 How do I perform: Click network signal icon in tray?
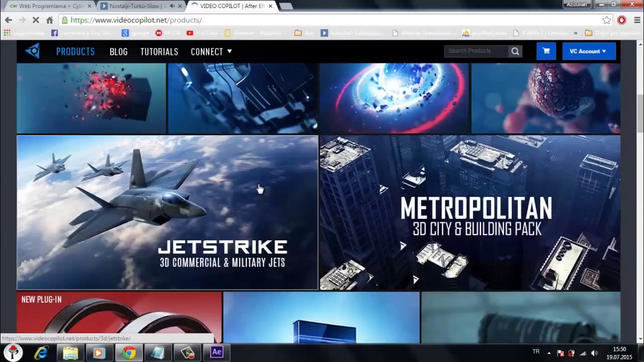(583, 353)
